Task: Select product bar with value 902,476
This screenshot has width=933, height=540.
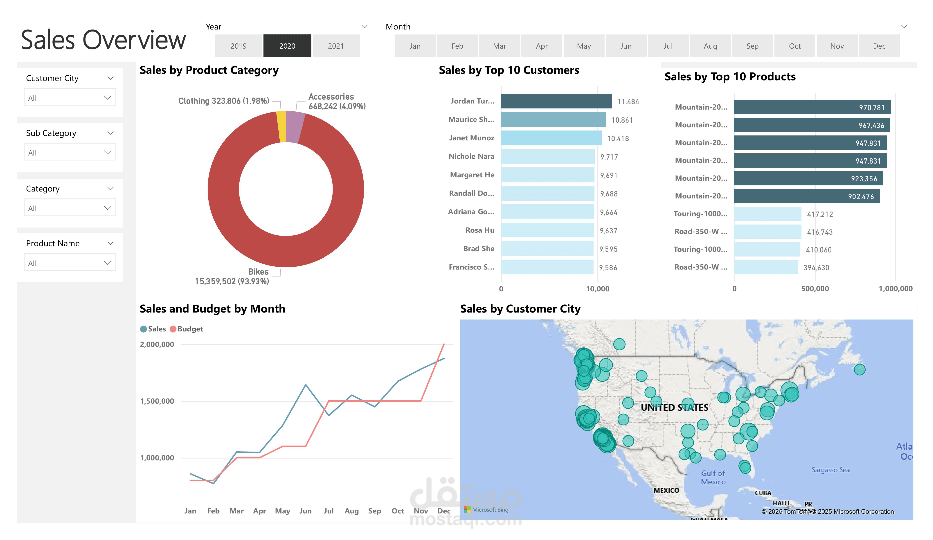Action: click(807, 196)
